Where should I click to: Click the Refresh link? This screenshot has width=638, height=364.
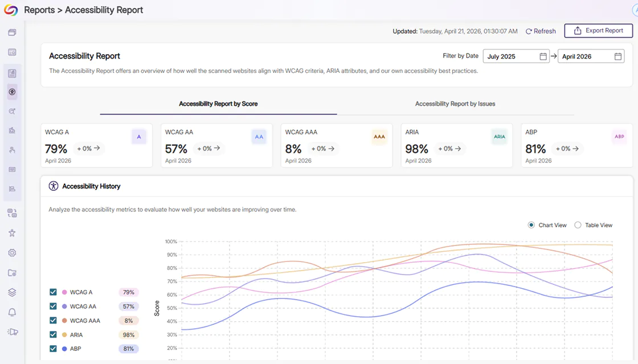pos(541,31)
